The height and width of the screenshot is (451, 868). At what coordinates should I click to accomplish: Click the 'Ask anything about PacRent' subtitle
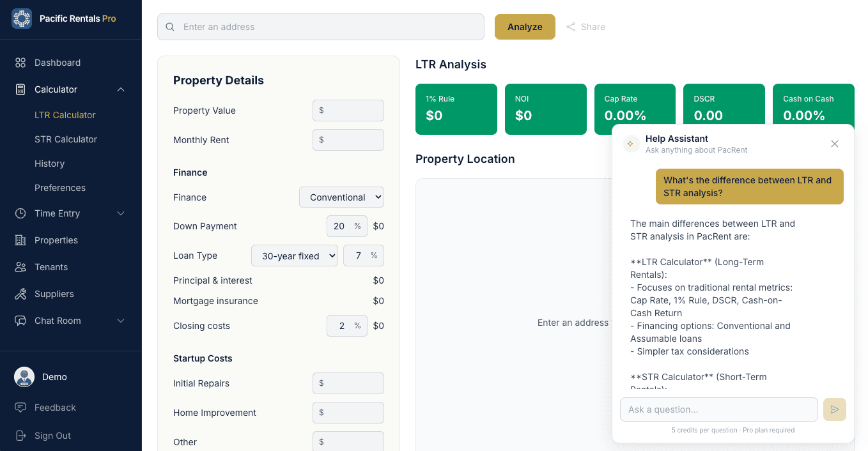coord(696,150)
